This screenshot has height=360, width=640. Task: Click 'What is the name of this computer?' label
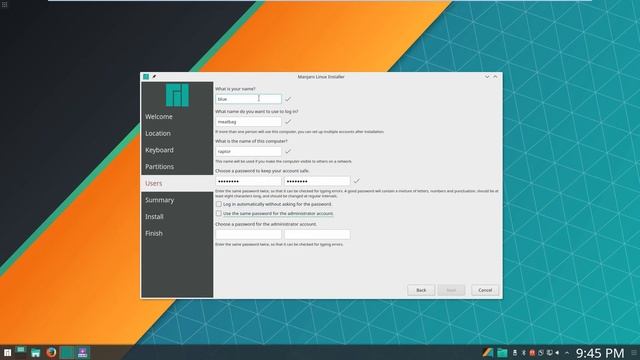tap(251, 141)
